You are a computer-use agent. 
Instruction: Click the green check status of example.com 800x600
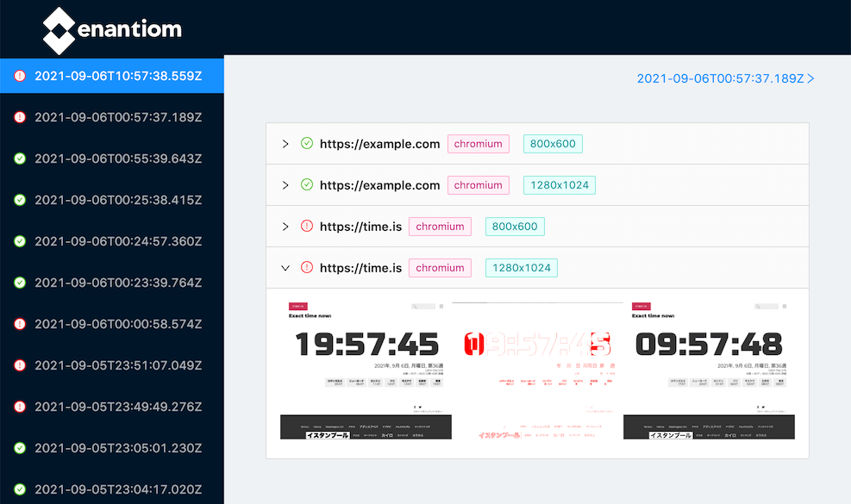(x=307, y=143)
